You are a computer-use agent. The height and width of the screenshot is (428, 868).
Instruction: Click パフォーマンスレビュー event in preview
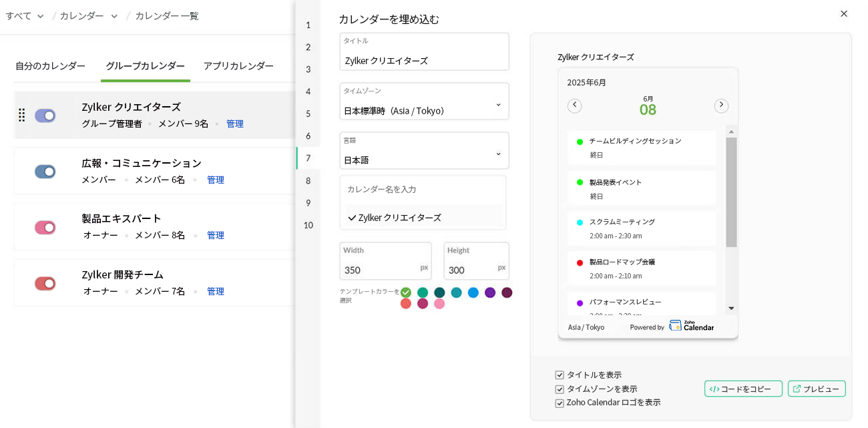pyautogui.click(x=642, y=303)
